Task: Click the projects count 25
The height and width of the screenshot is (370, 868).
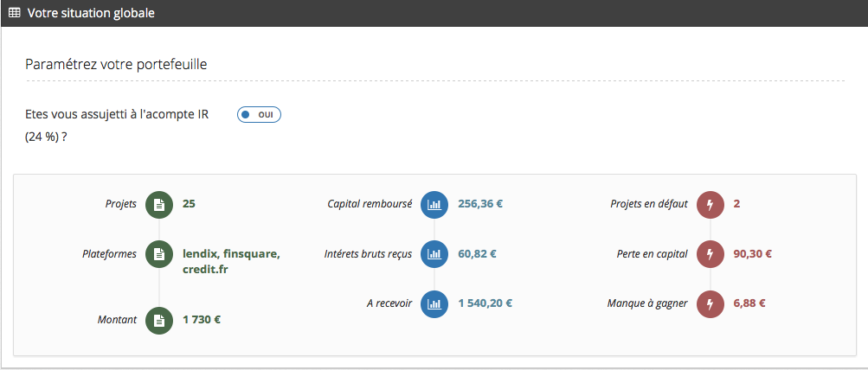Action: click(189, 205)
